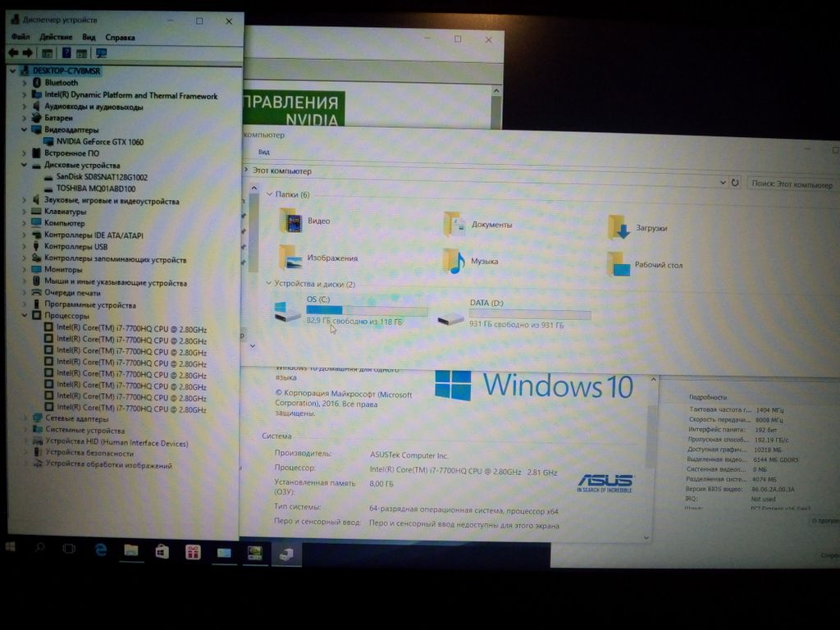840x630 pixels.
Task: Select the Рабочий стол folder icon
Action: (x=618, y=264)
